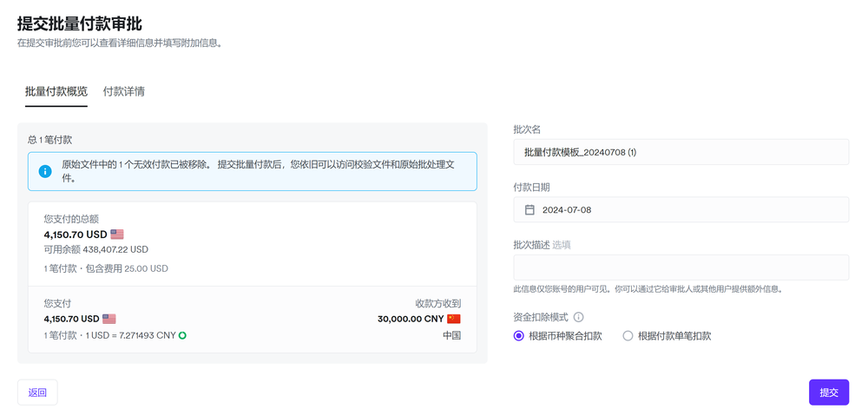Submit the batch with the 提交 button
Image resolution: width=868 pixels, height=416 pixels.
point(828,393)
